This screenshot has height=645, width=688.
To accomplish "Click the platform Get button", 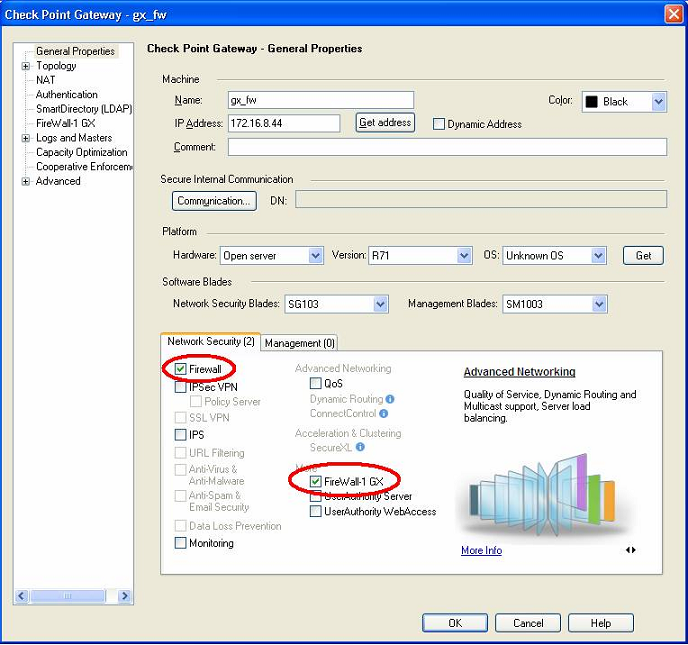I will [x=643, y=255].
